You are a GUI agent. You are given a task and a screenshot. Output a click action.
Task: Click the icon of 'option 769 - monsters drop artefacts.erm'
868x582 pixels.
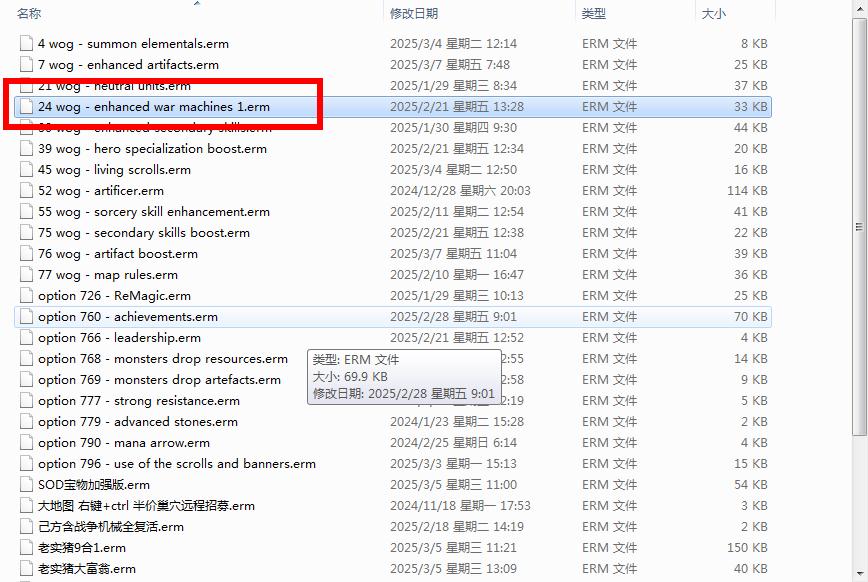point(26,380)
